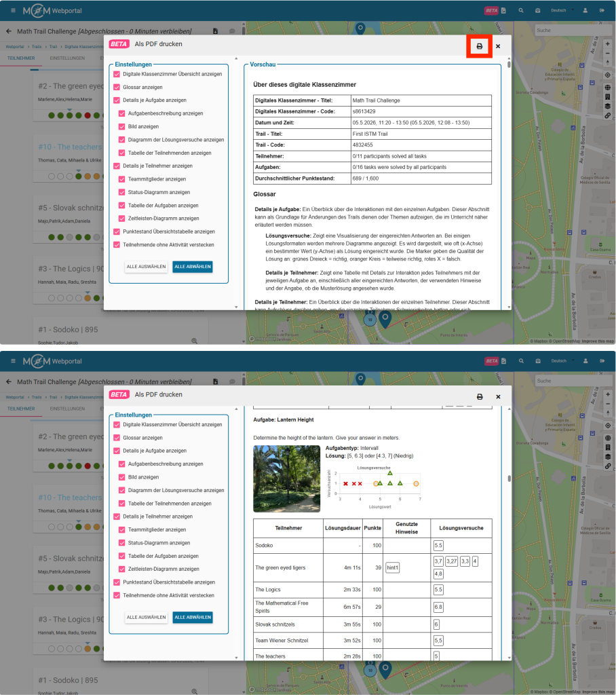Click 'ALLE ABWÄHLEN' in the upper dialog
616x695 pixels.
point(193,266)
